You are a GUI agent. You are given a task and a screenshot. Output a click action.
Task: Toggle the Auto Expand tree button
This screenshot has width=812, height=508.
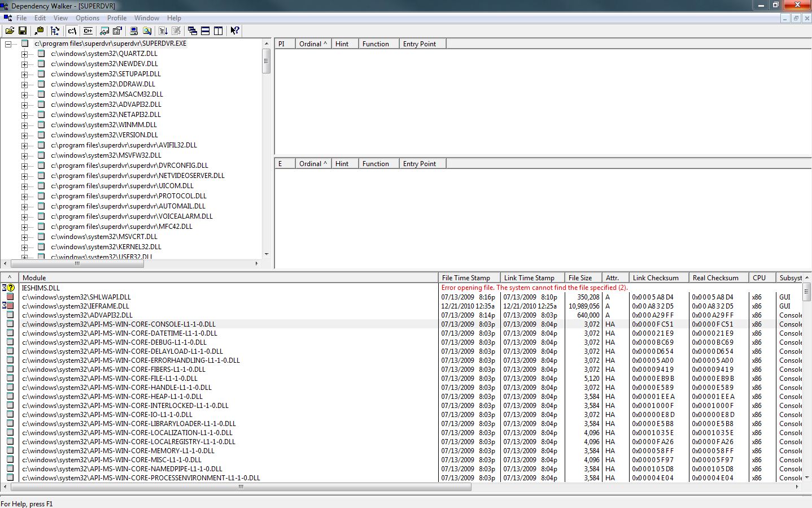point(55,31)
